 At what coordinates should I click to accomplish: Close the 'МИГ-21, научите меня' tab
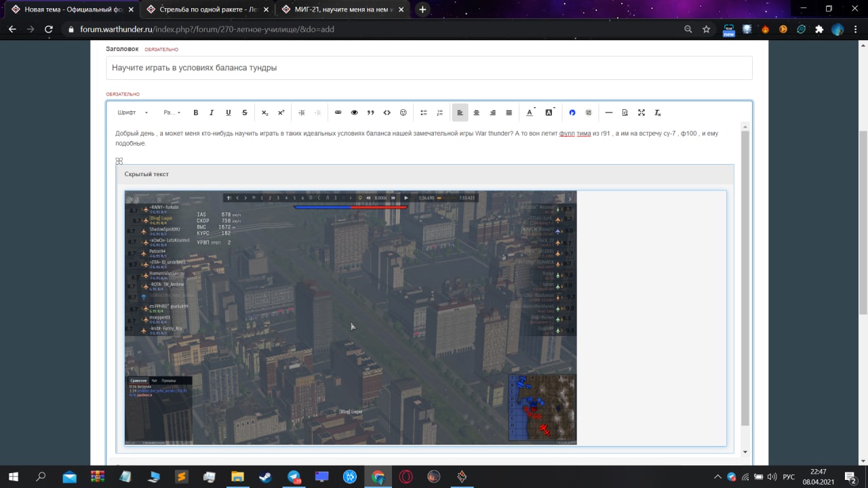401,9
